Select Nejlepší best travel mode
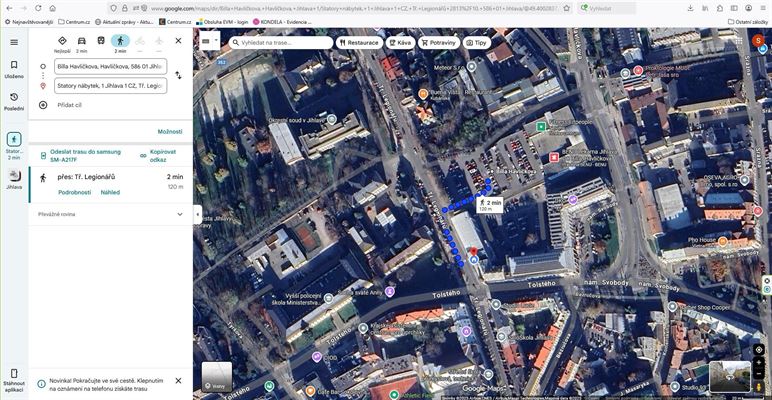The width and height of the screenshot is (772, 400). 62,41
